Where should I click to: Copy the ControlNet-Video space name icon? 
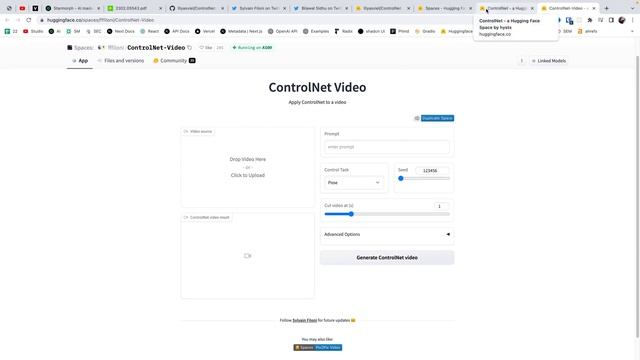[x=189, y=48]
